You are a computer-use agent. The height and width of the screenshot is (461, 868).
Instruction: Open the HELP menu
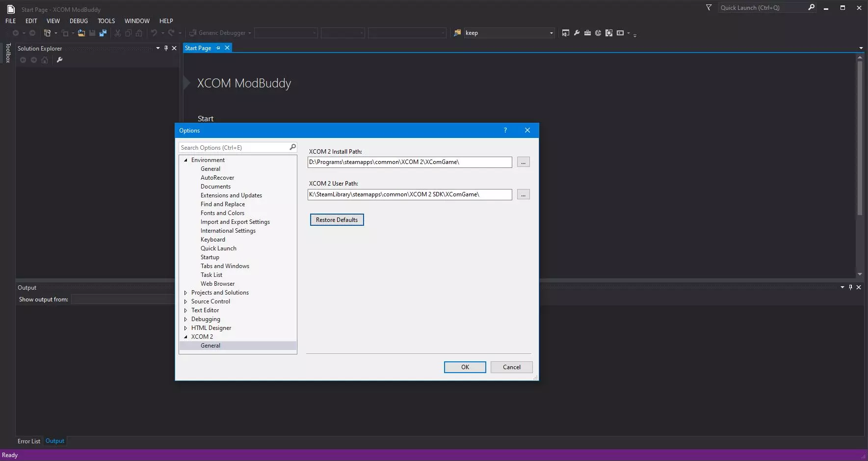click(x=166, y=21)
